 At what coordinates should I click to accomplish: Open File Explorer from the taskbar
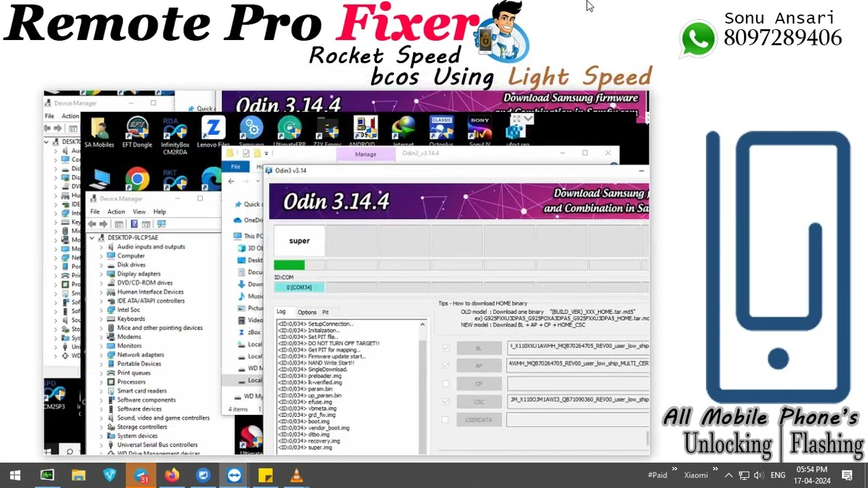78,475
